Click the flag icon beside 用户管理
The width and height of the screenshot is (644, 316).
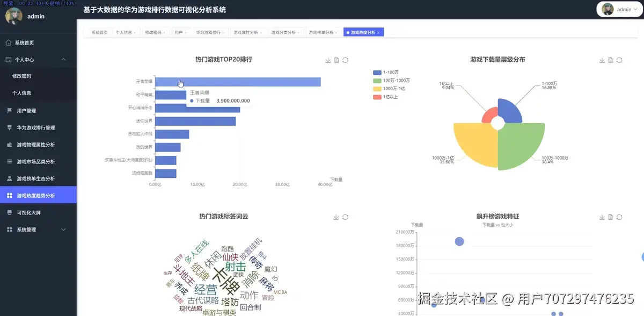(9, 111)
